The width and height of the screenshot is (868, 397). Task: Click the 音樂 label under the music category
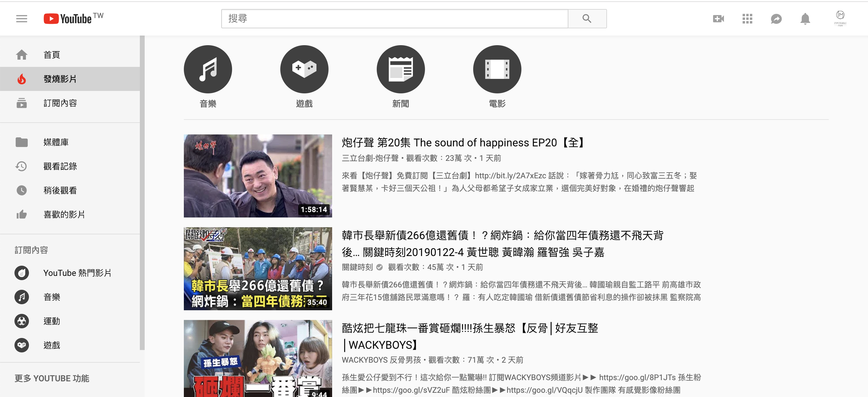click(208, 104)
